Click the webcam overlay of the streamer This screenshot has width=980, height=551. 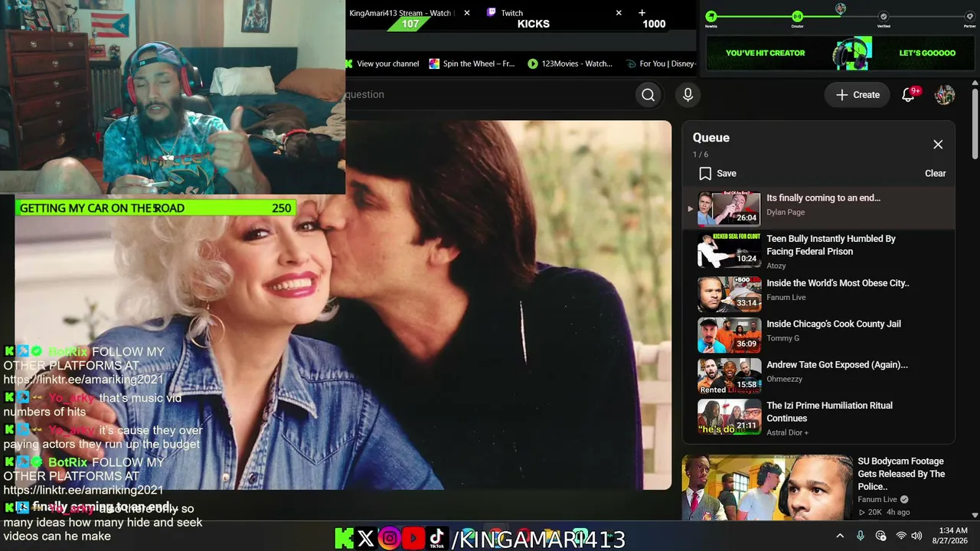pos(172,97)
